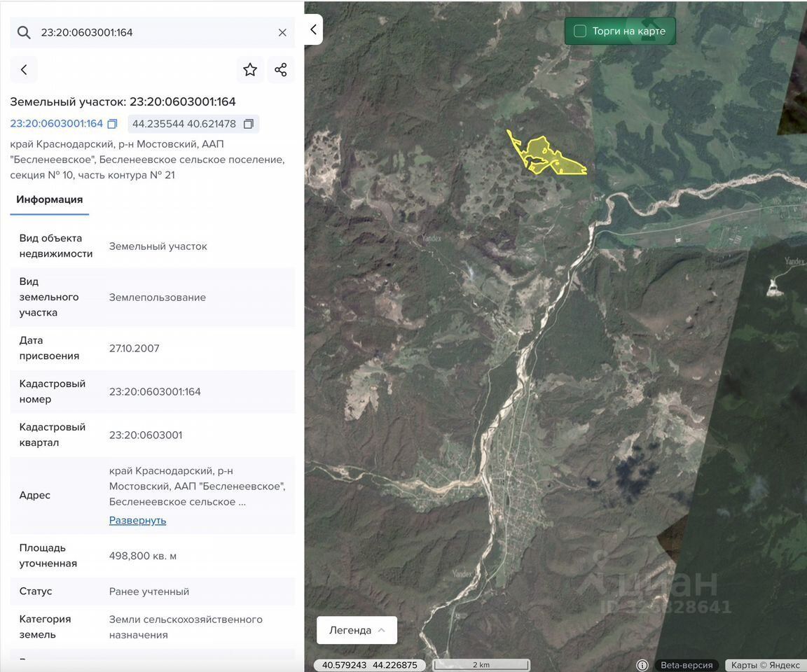Screen dimensions: 807x672
Task: Copy cadastral number 23:20:0603001:164 icon
Action: click(x=112, y=124)
